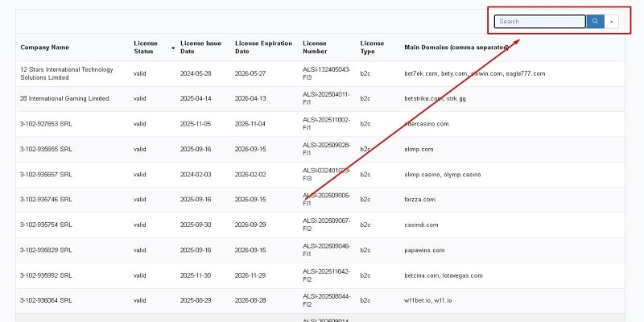Select company 3-102-935746 SRL
This screenshot has width=644, height=322.
tap(46, 199)
